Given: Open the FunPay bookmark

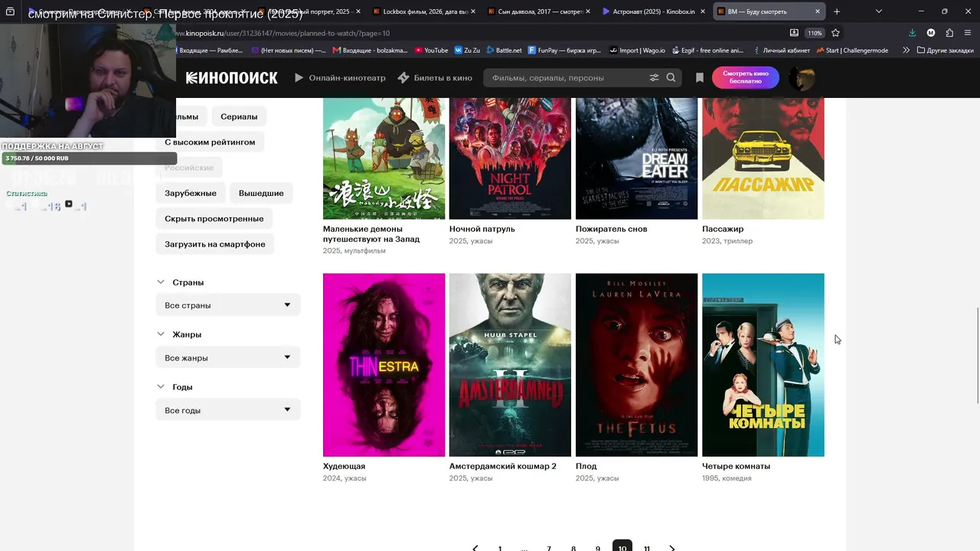Looking at the screenshot, I should (565, 51).
